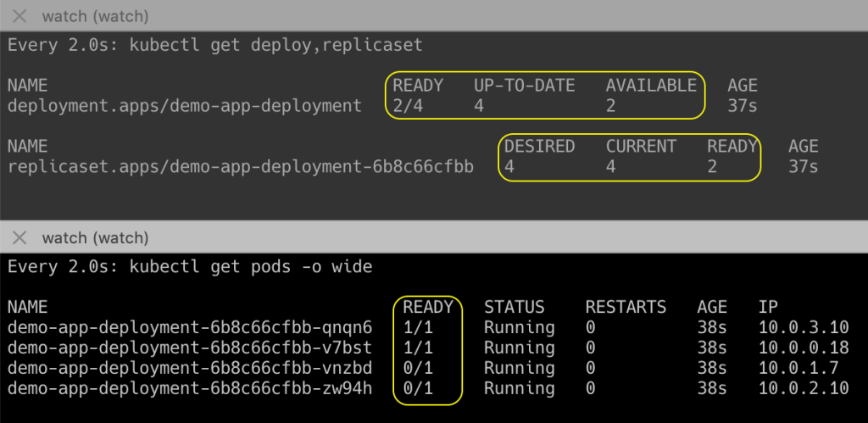This screenshot has height=423, width=868.
Task: Select the top pane's watch (watch) title
Action: coord(95,16)
